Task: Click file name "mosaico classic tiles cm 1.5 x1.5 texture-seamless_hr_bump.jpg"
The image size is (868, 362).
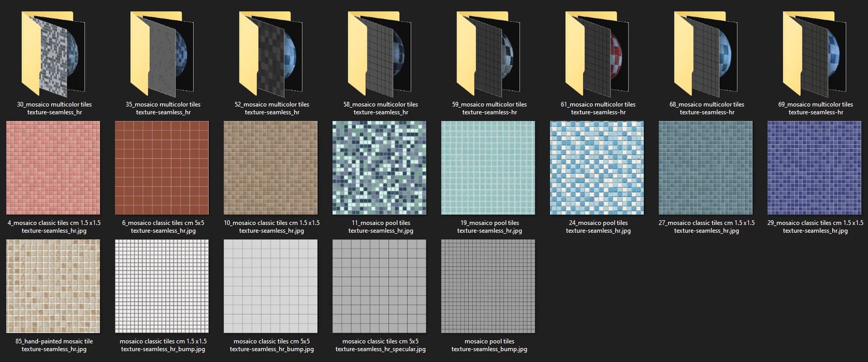Action: (163, 345)
